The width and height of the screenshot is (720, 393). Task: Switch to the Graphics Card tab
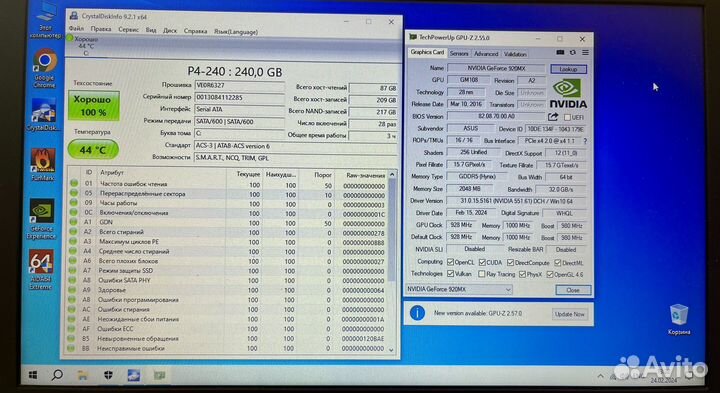click(427, 52)
